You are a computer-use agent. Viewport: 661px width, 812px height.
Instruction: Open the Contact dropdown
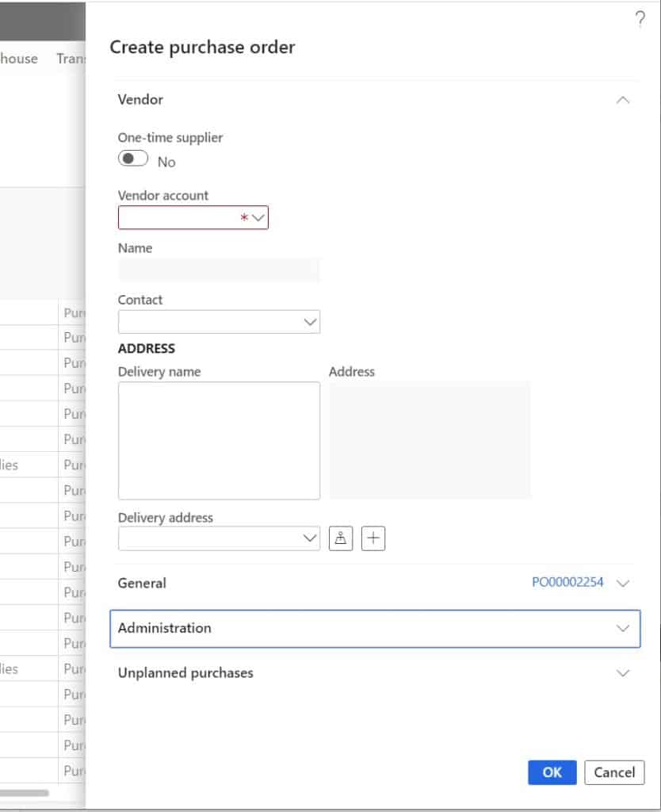point(310,322)
